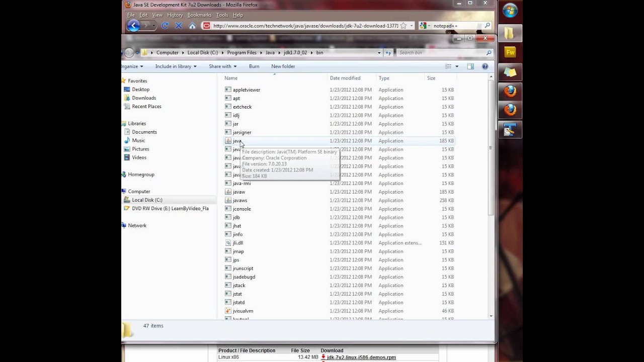
Task: Open the Organize dropdown menu
Action: point(132,66)
